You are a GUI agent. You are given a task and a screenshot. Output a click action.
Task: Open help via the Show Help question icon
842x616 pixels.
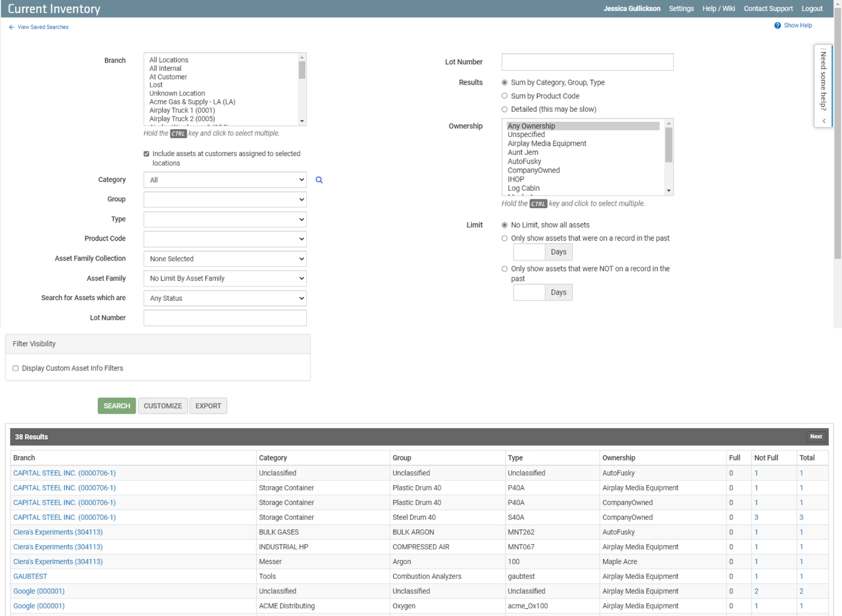click(777, 25)
